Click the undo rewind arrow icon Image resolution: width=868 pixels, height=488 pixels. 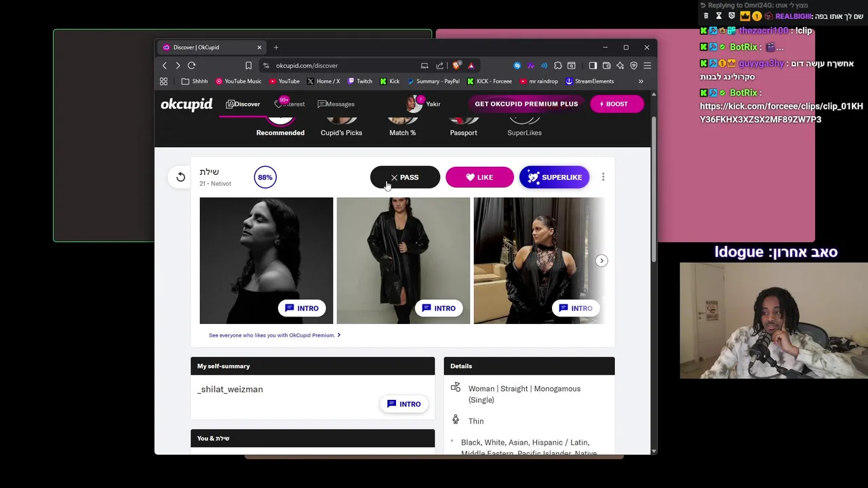[x=180, y=178]
